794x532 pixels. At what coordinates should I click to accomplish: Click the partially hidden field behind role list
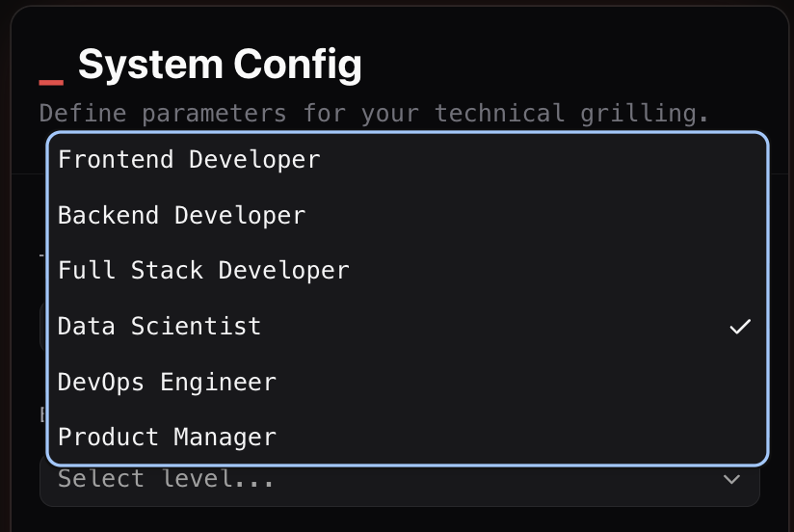pyautogui.click(x=42, y=327)
